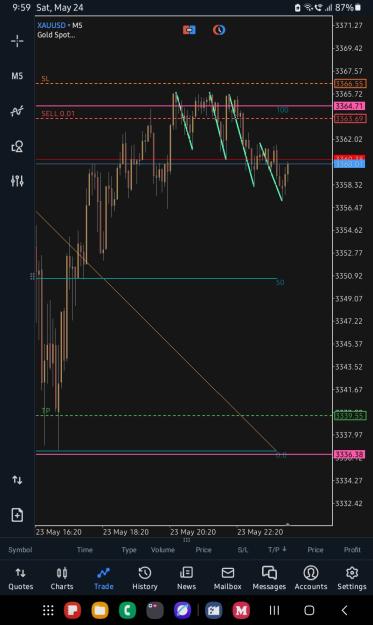
Task: Open the Quotes tab
Action: [21, 579]
